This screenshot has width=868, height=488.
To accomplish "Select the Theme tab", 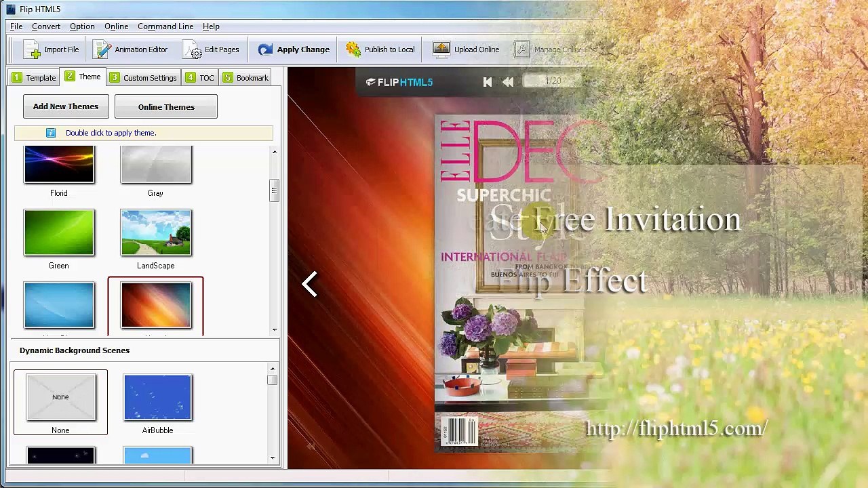I will [83, 77].
